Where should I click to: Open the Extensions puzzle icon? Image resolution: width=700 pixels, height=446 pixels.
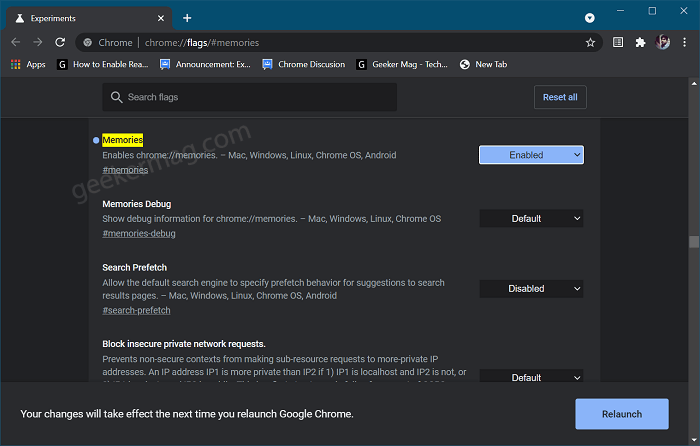(x=640, y=42)
